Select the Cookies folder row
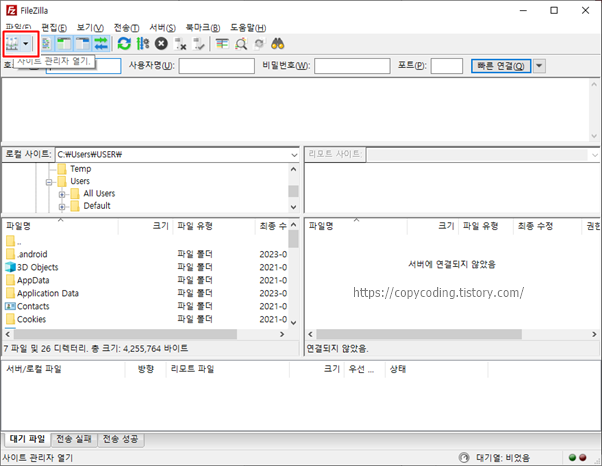This screenshot has width=602, height=466. pyautogui.click(x=146, y=320)
